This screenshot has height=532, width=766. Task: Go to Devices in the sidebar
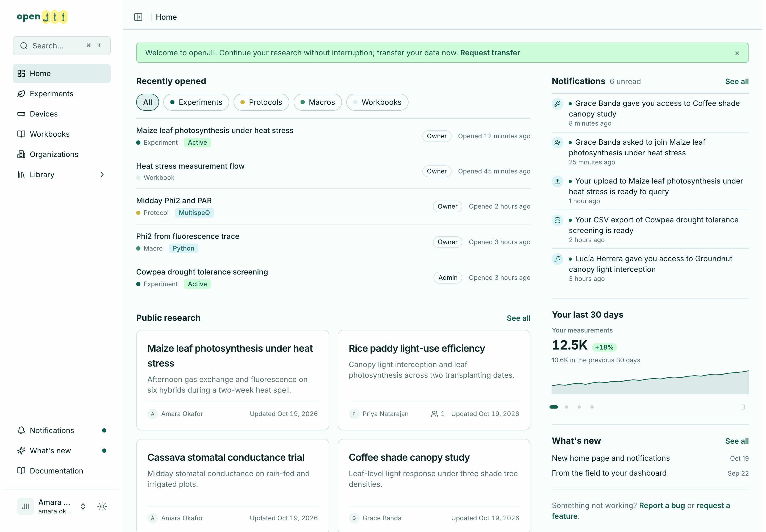(62, 114)
